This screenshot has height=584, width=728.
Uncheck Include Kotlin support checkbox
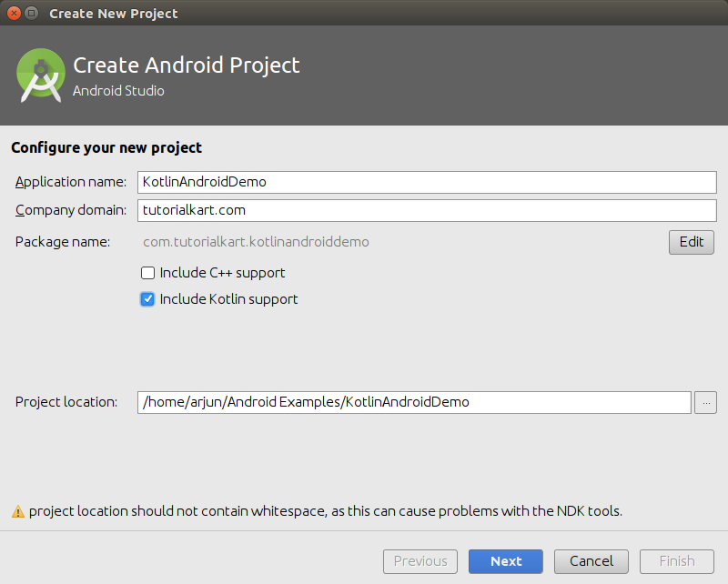147,299
